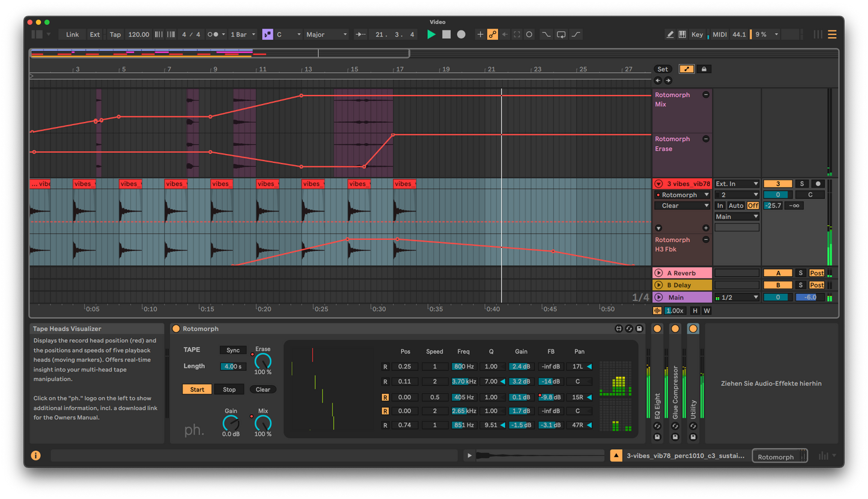Toggle Post button on B Delay
The image size is (868, 499).
(817, 285)
